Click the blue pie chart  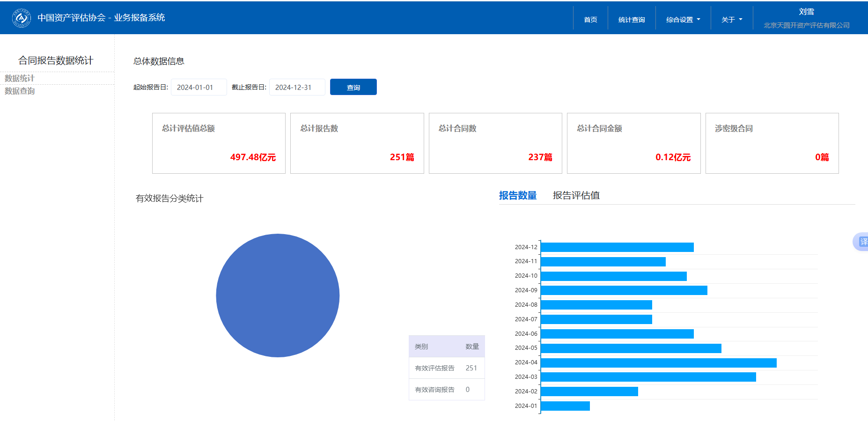pyautogui.click(x=278, y=295)
